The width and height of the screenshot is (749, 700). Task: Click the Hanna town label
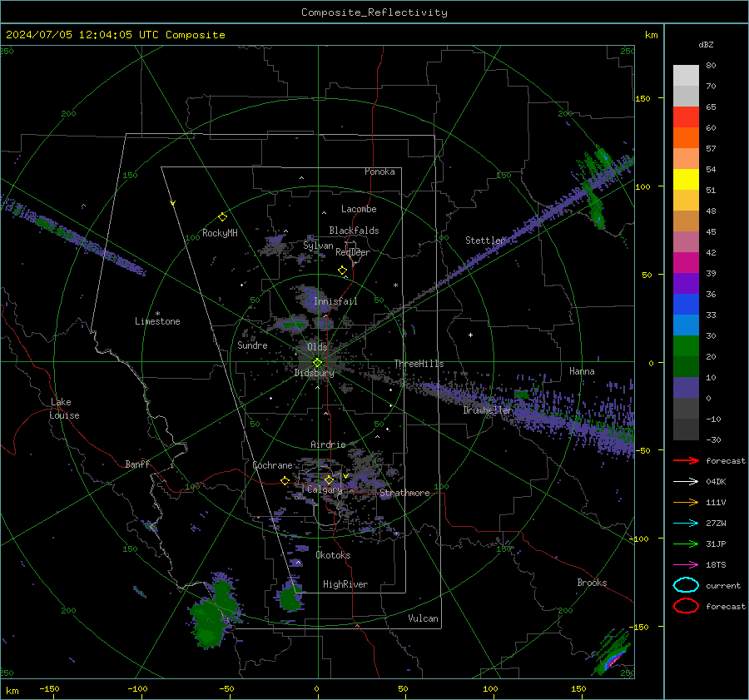tap(582, 371)
